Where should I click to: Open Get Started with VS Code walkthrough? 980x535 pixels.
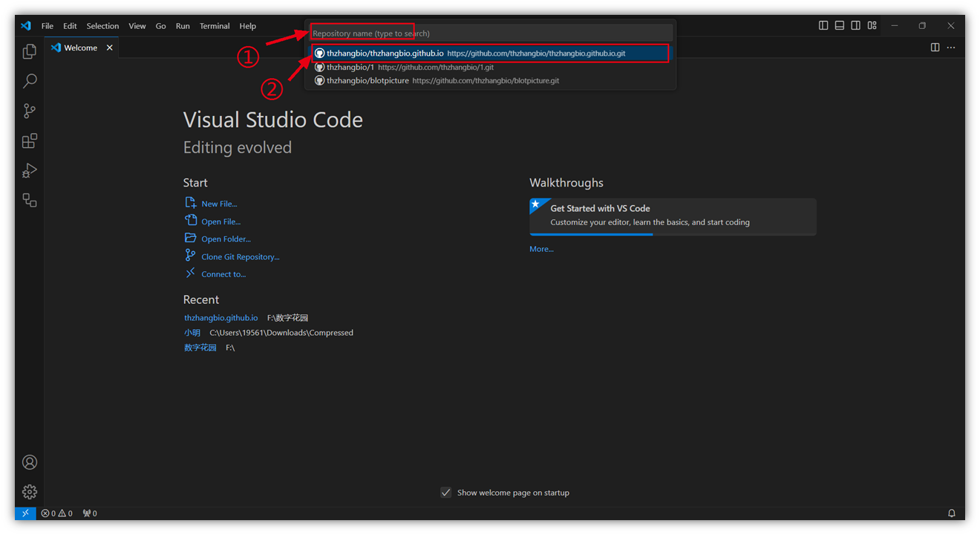(673, 216)
